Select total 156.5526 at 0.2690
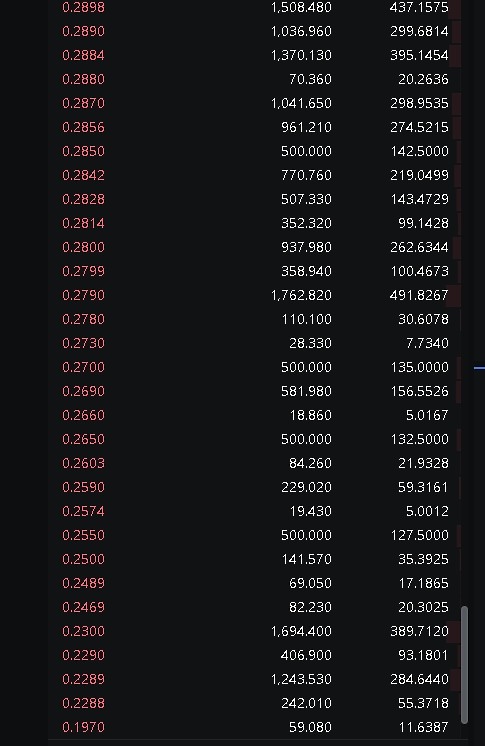This screenshot has width=485, height=746. [x=419, y=391]
